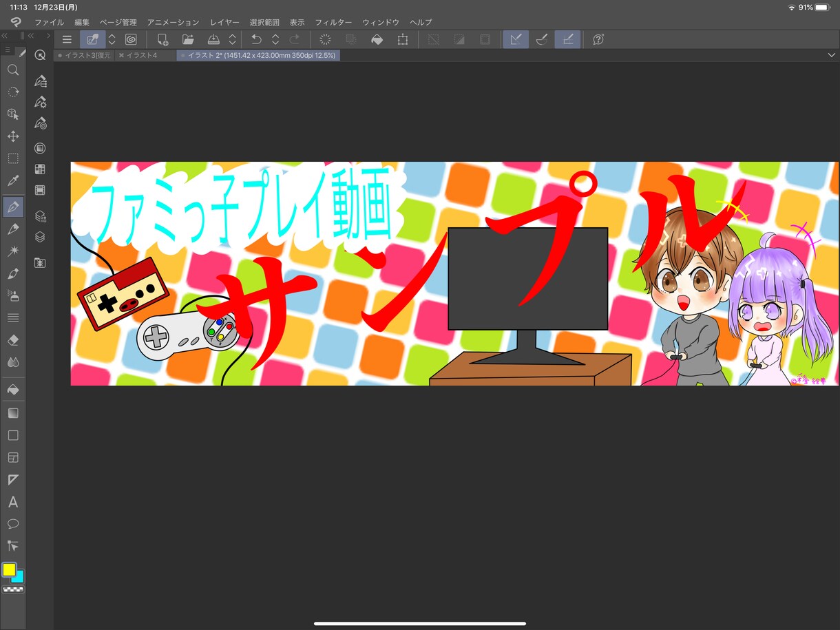Select the Operation object tool

(x=13, y=114)
